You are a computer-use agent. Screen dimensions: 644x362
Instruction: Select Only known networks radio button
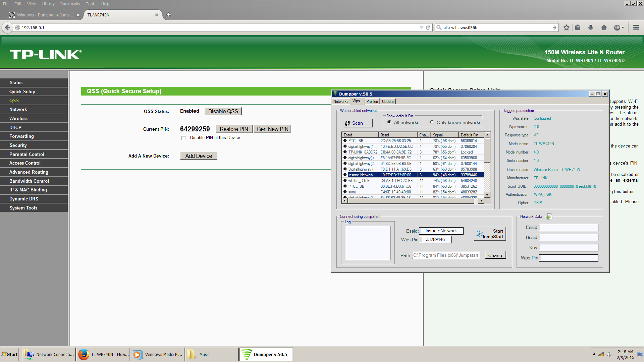click(432, 122)
